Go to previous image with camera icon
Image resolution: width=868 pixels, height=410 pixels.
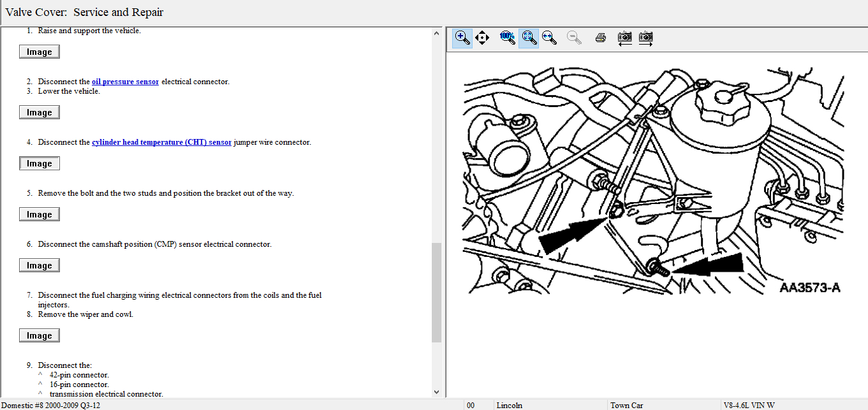point(625,38)
